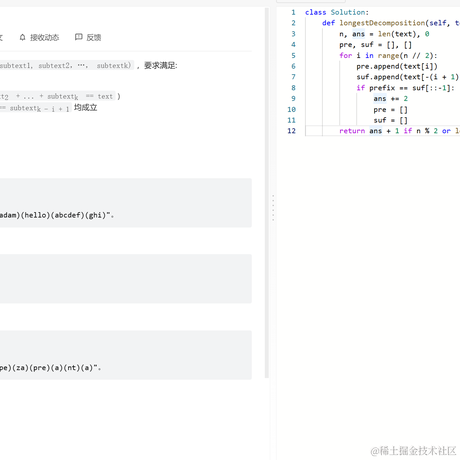The height and width of the screenshot is (460, 460).
Task: Click line number 5 in gutter
Action: pos(293,56)
